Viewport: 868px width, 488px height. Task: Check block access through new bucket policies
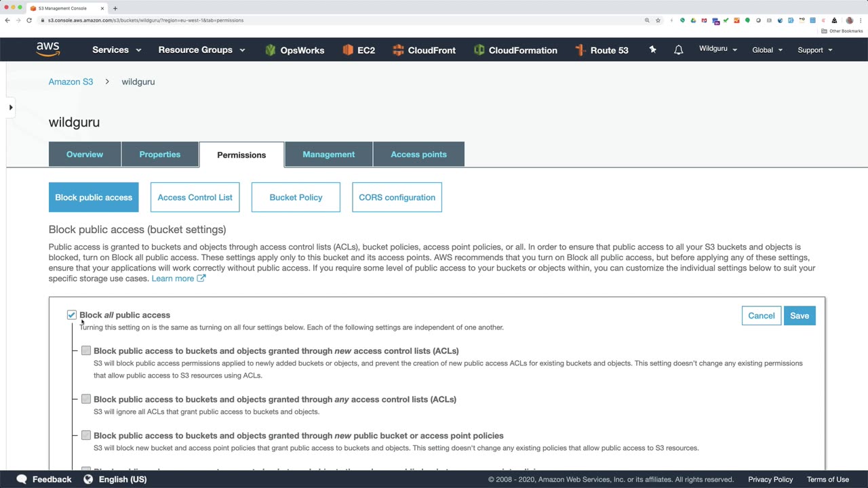coord(86,435)
